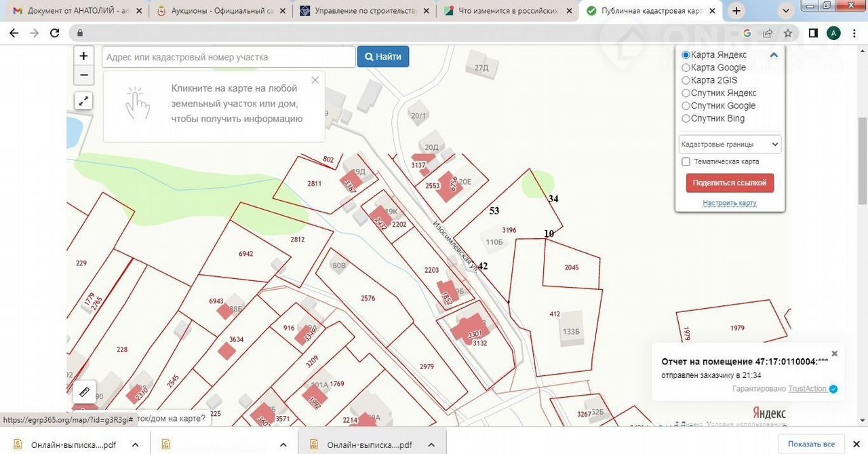The image size is (868, 454).
Task: Click the address or cadastral number field
Action: [229, 57]
